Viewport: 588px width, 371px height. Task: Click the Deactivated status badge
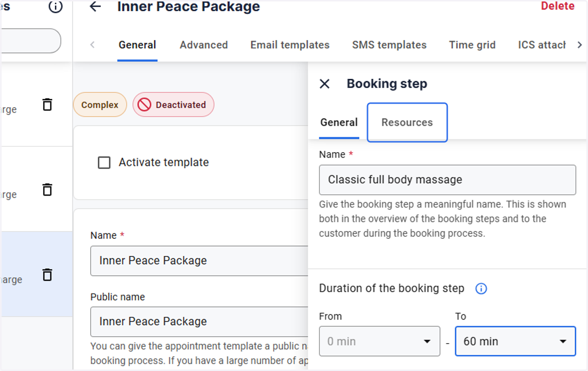[x=173, y=105]
